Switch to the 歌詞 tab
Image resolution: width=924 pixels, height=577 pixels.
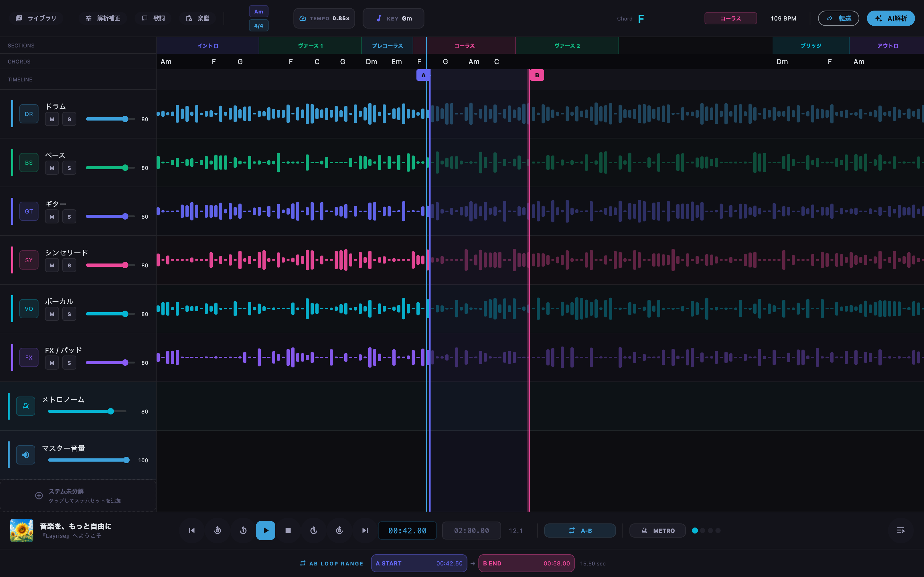[153, 18]
